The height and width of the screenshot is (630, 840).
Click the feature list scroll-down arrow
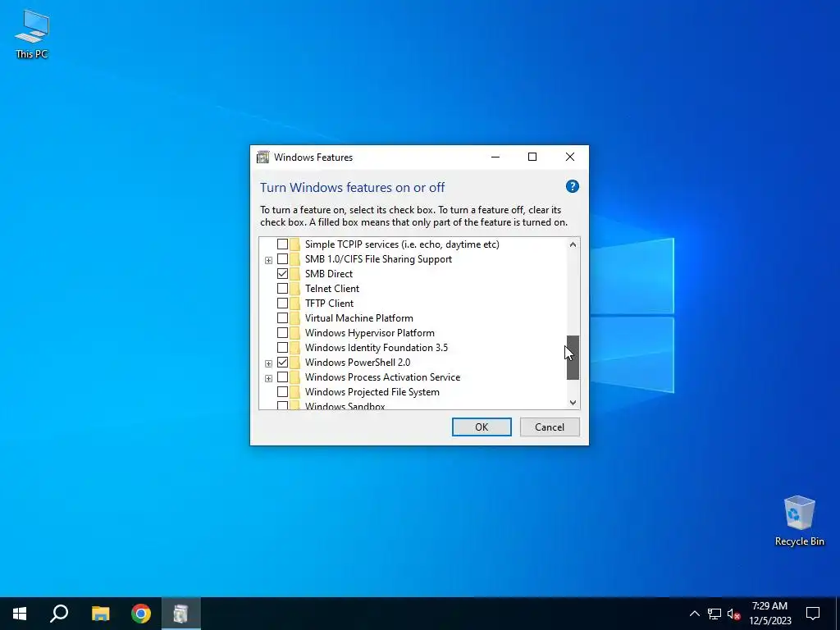click(x=573, y=402)
